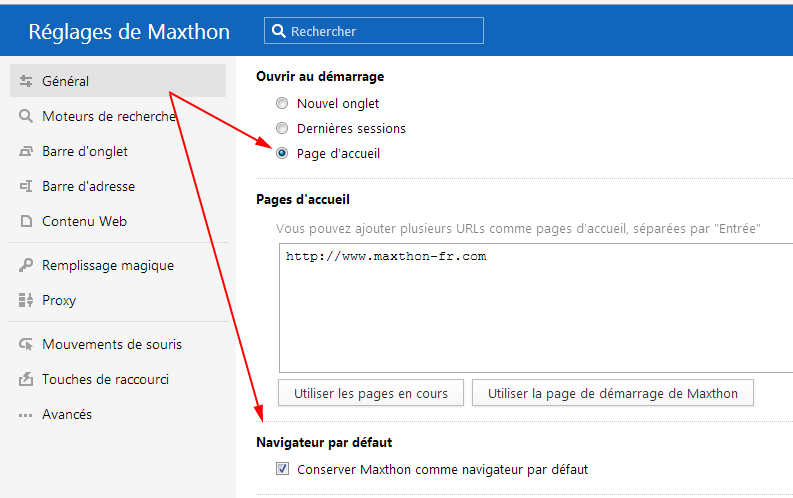Toggle Conserver Maxthon comme navigateur par défaut
The image size is (793, 498).
[283, 469]
